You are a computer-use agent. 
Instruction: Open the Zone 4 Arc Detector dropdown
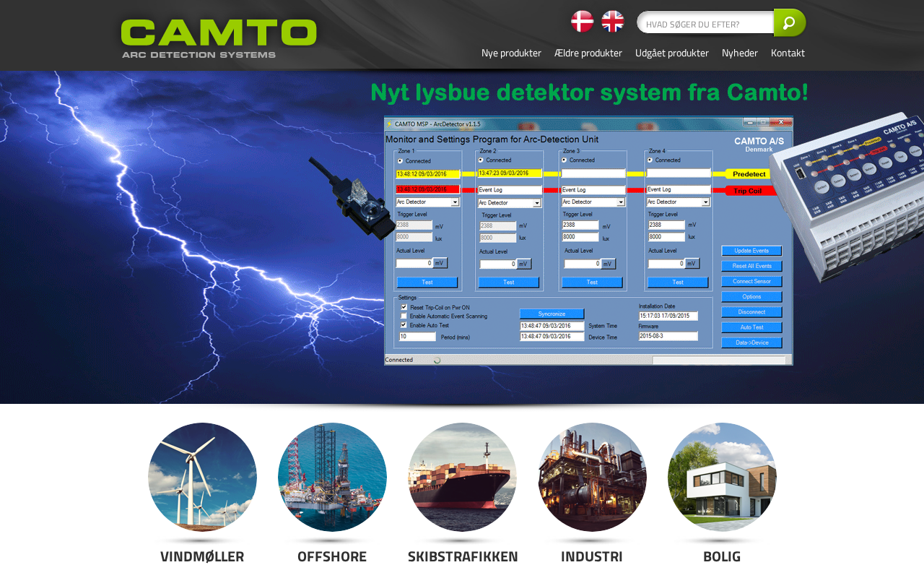679,202
